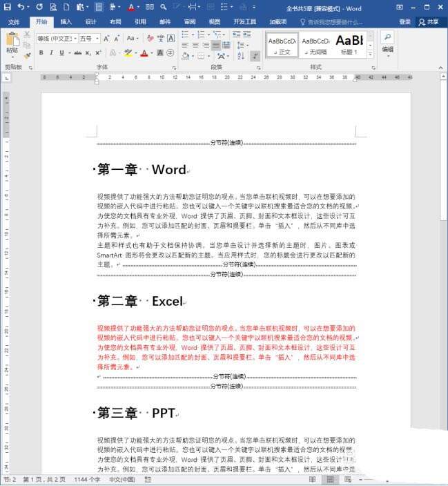Click the 登录 (Sign in) link
The height and width of the screenshot is (486, 448).
(x=405, y=21)
